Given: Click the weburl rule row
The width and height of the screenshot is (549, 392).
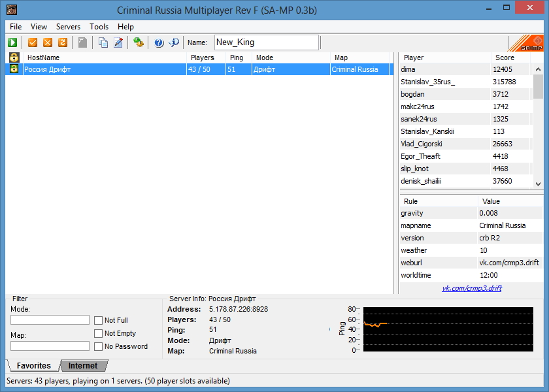Looking at the screenshot, I should (x=471, y=263).
